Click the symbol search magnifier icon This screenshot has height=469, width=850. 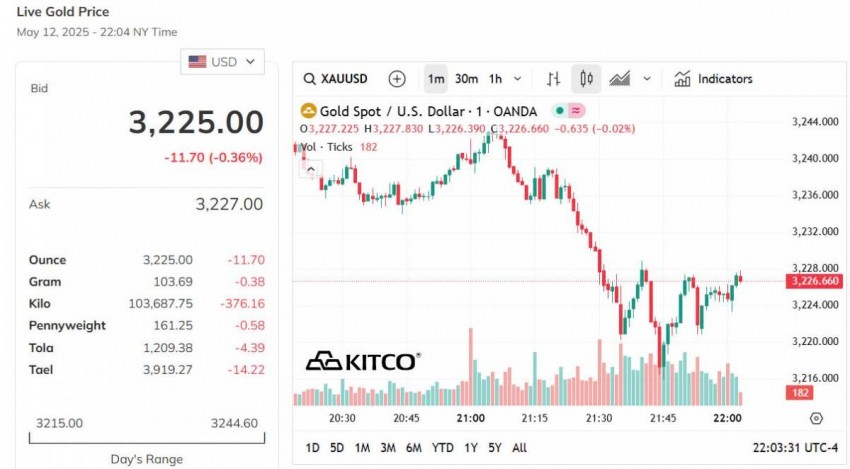pos(309,79)
